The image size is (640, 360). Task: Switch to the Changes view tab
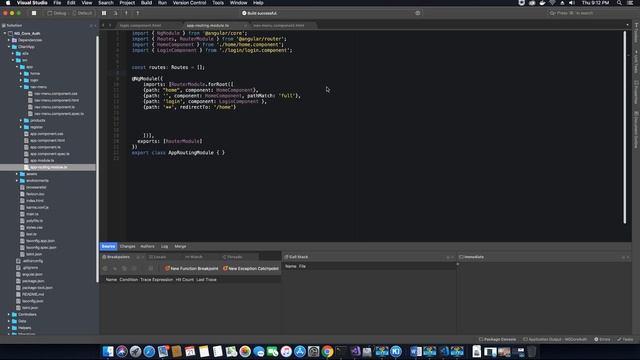(x=127, y=247)
